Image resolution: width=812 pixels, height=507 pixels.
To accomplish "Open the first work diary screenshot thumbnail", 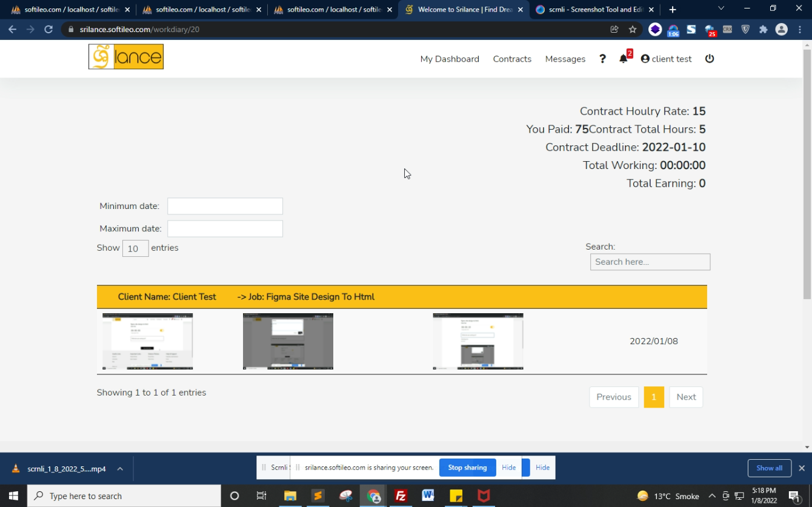I will click(148, 341).
